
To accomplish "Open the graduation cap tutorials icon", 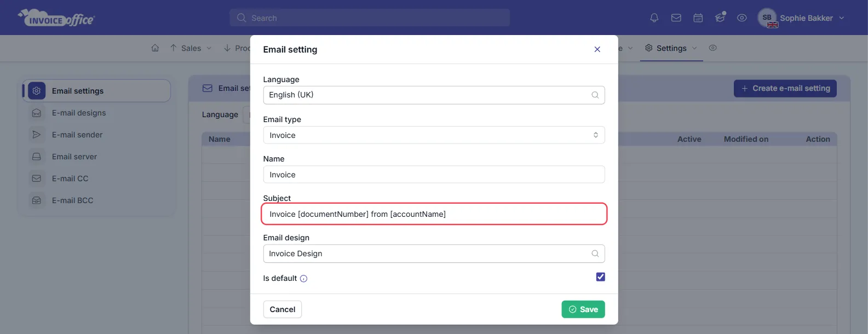I will (720, 18).
